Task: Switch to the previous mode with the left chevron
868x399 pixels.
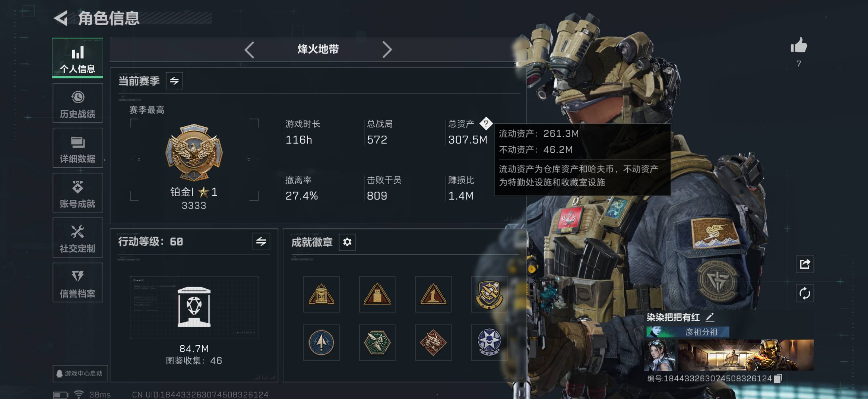Action: point(249,50)
